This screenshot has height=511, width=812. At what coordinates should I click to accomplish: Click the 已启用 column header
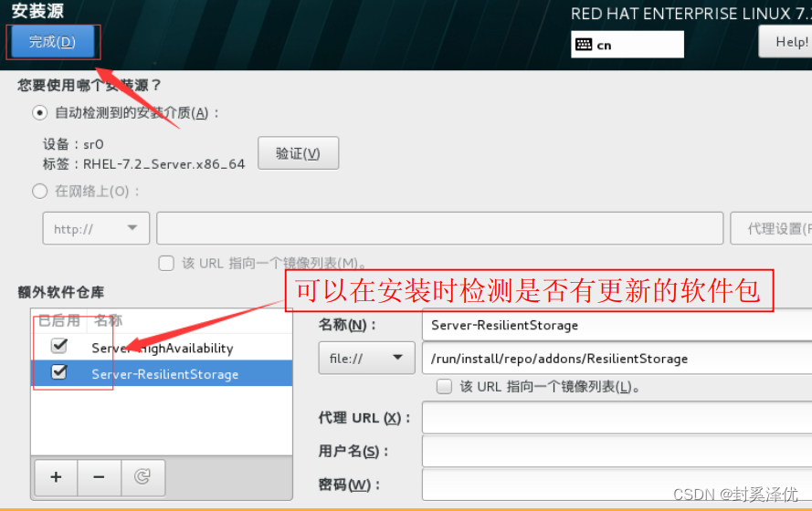(x=59, y=320)
